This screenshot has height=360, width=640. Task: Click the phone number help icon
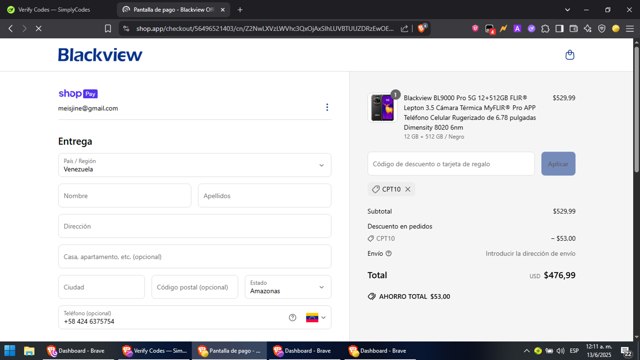click(292, 318)
